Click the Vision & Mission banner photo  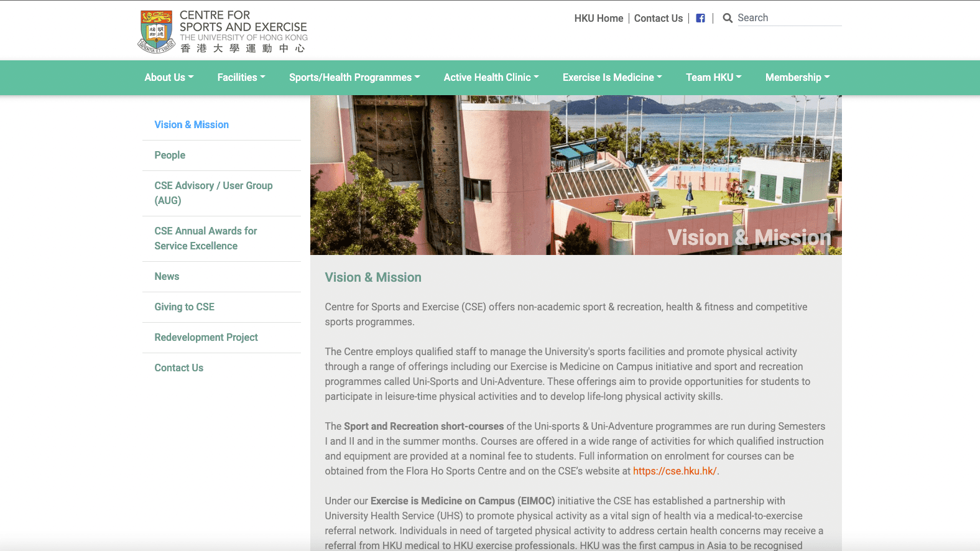pyautogui.click(x=576, y=175)
